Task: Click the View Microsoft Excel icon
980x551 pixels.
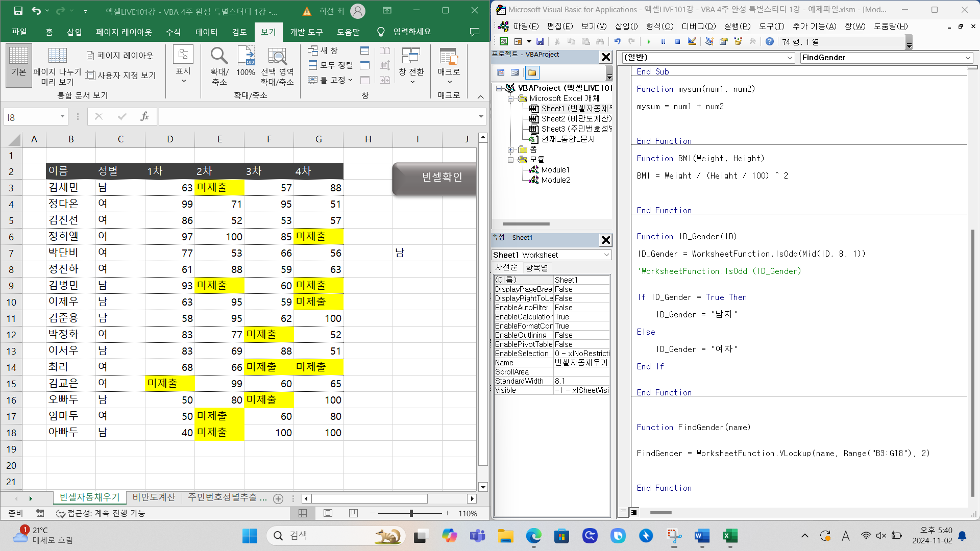Action: tap(503, 42)
